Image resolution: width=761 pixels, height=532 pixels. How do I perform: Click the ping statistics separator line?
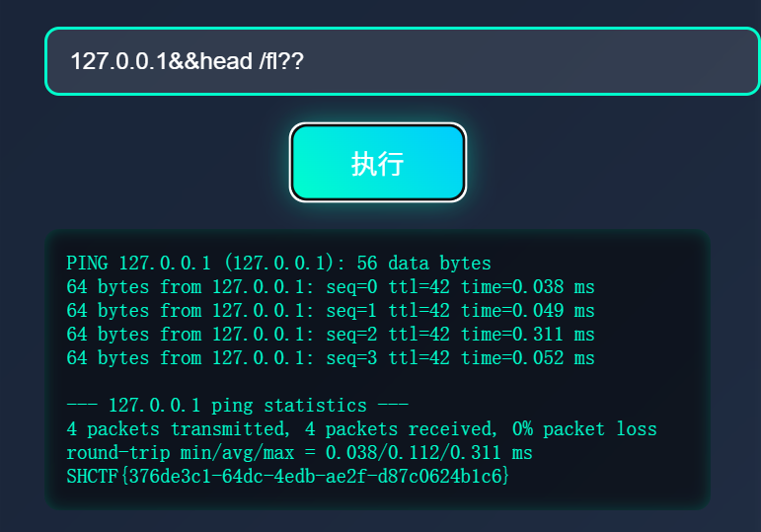click(237, 406)
